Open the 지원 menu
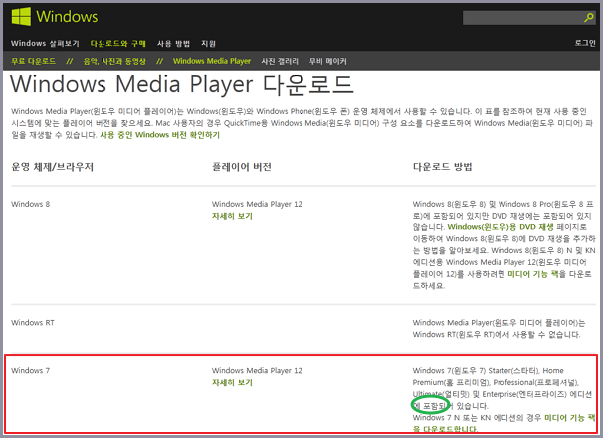 [x=208, y=43]
